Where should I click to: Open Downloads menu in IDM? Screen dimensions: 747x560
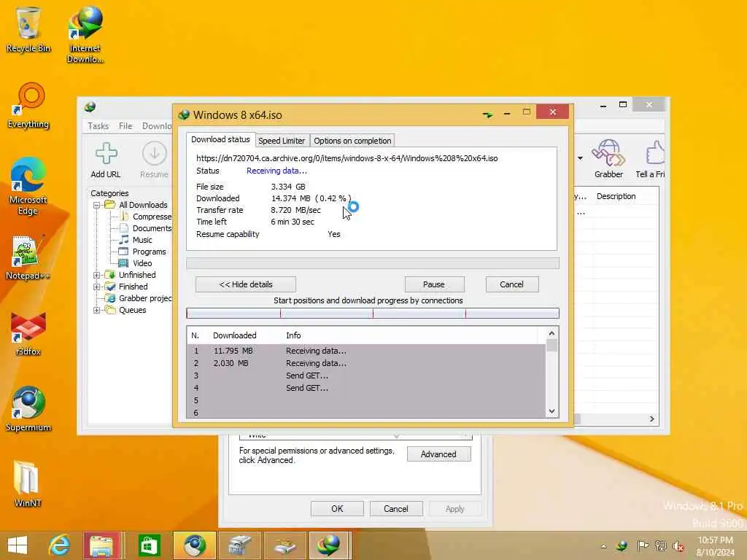157,126
